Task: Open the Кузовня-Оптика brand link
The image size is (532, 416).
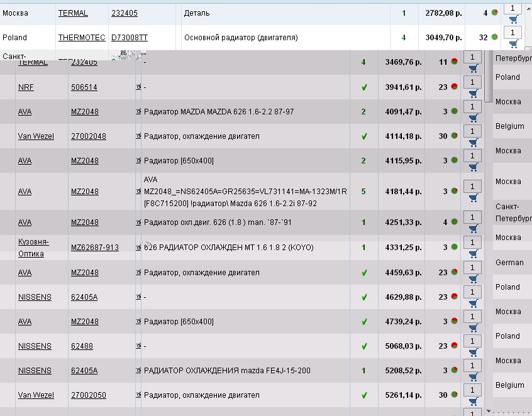Action: [x=33, y=248]
